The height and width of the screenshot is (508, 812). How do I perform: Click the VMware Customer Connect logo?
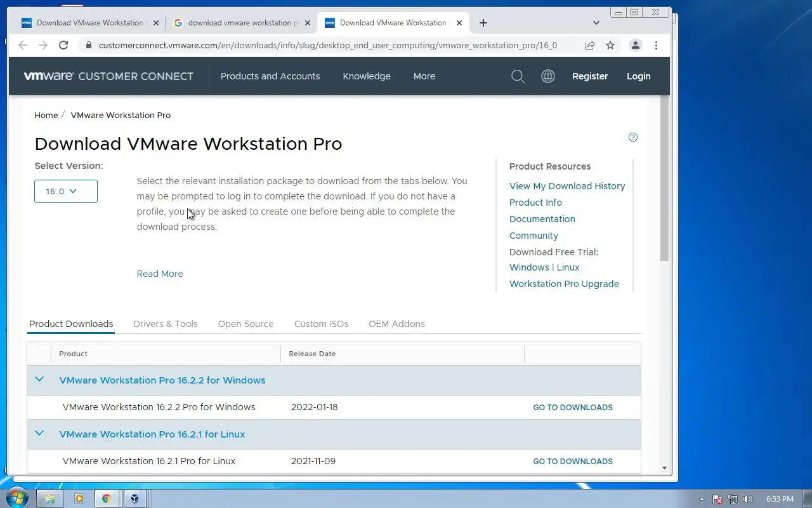click(108, 76)
